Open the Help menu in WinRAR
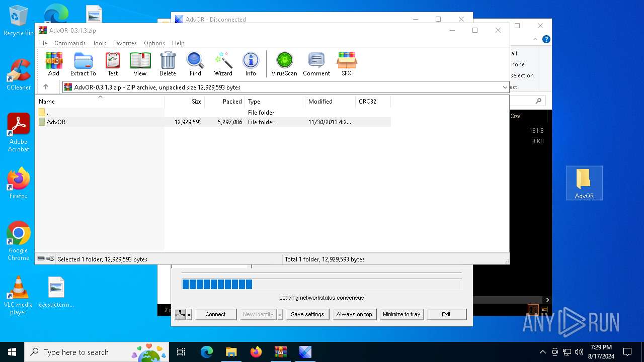The height and width of the screenshot is (362, 644). coord(178,43)
